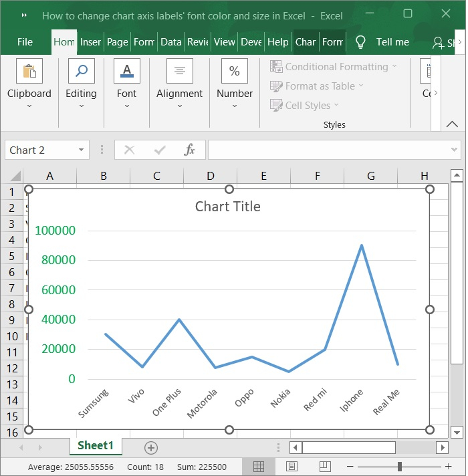Switch to the View ribbon tab
468x476 pixels.
(x=224, y=42)
